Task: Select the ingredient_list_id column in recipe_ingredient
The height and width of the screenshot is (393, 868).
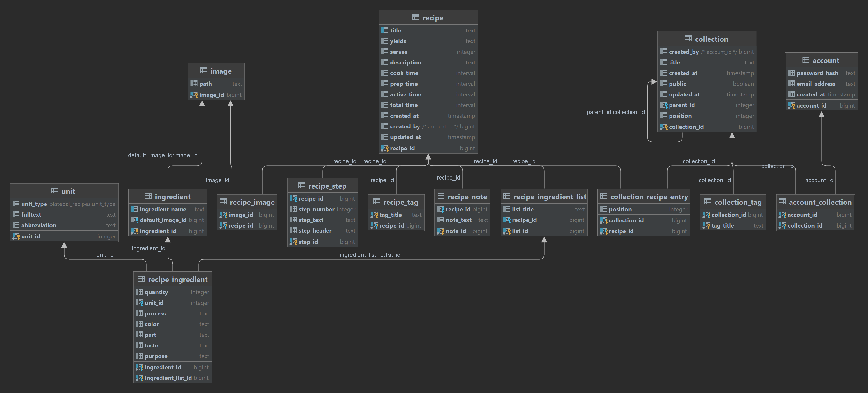Action: [173, 378]
